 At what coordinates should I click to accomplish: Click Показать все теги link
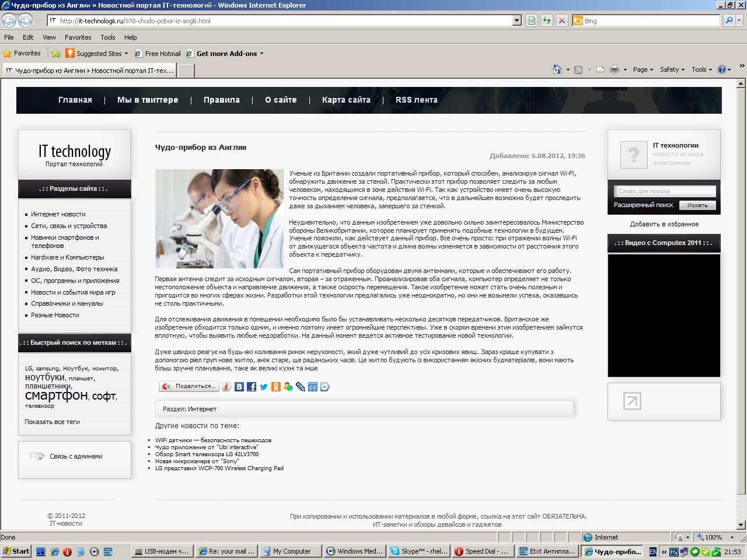(x=52, y=422)
